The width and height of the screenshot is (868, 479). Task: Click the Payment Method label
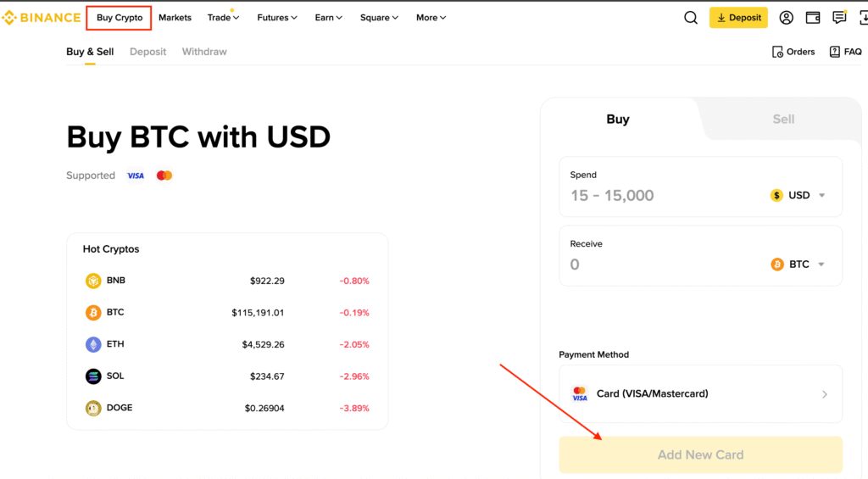(x=593, y=354)
